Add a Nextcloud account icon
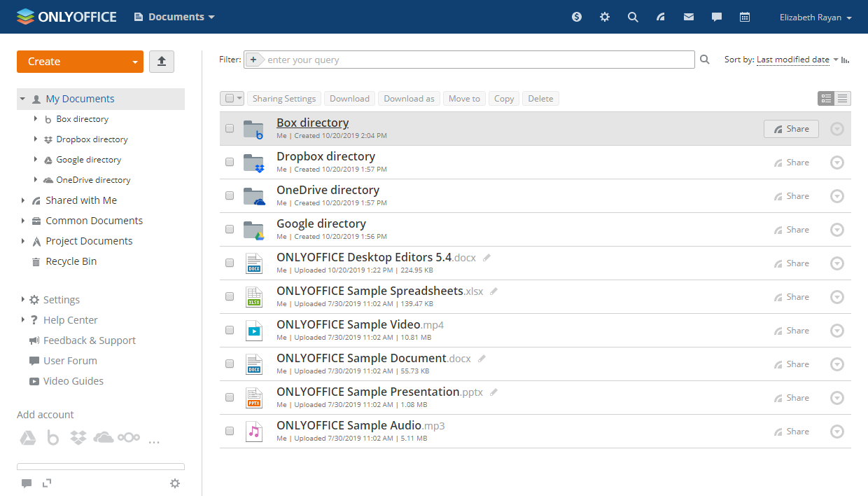868x496 pixels. click(x=129, y=438)
